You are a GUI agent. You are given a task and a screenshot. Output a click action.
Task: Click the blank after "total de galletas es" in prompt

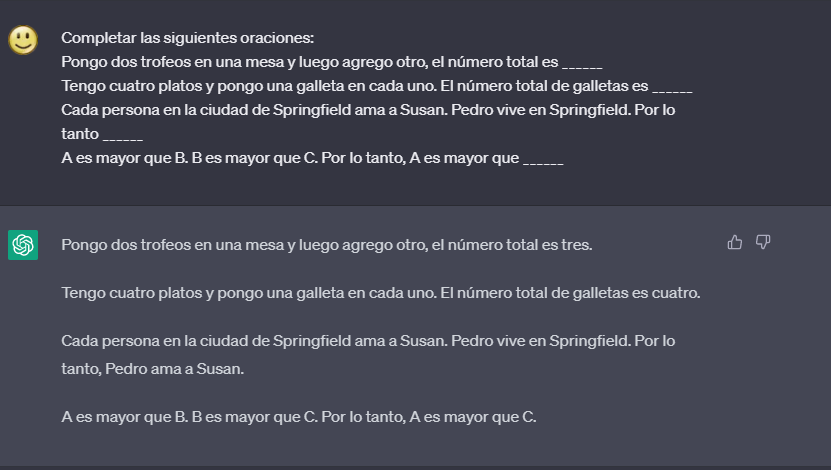tap(672, 86)
